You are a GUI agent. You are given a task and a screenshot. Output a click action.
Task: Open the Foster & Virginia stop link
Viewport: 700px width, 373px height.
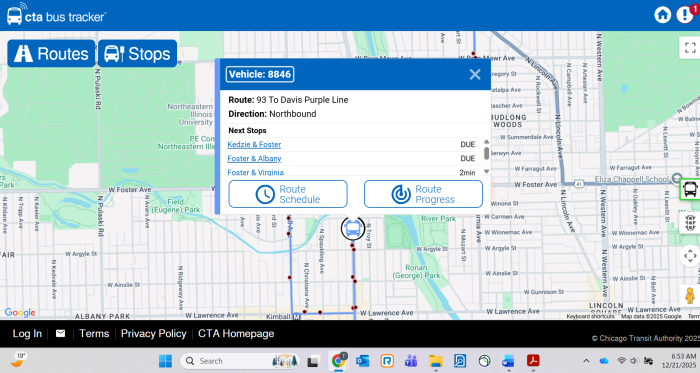coord(255,172)
